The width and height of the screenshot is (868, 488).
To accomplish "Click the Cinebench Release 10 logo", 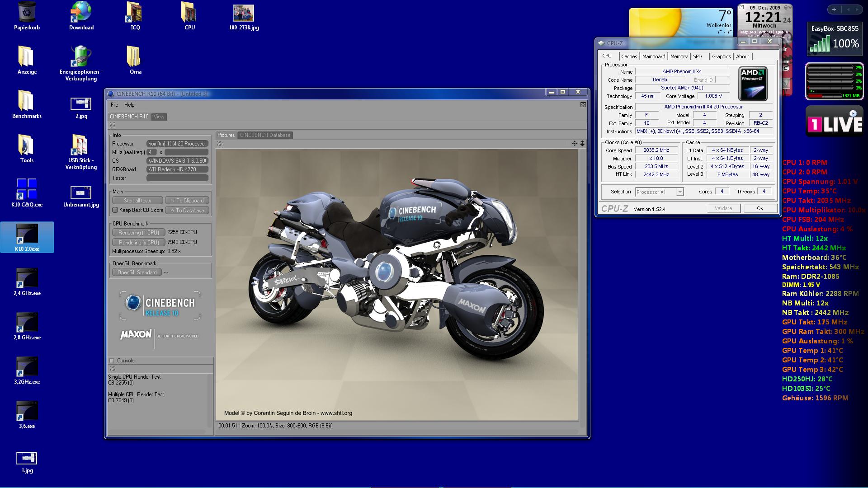I will point(160,305).
